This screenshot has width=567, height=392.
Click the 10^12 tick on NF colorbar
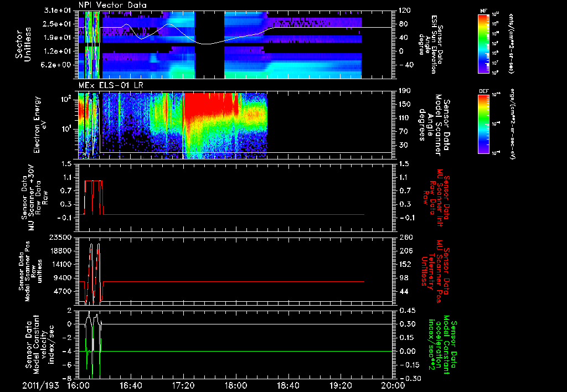[x=496, y=14]
